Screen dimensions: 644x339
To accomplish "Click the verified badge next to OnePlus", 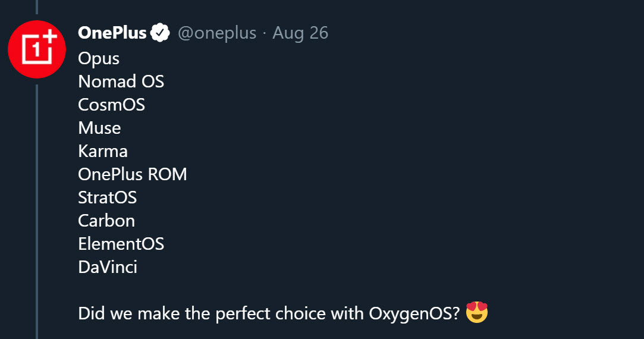I will (160, 33).
